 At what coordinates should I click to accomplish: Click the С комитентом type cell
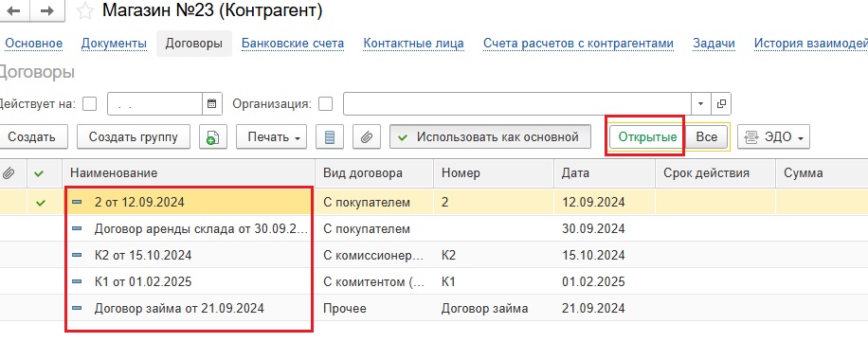[x=374, y=281]
